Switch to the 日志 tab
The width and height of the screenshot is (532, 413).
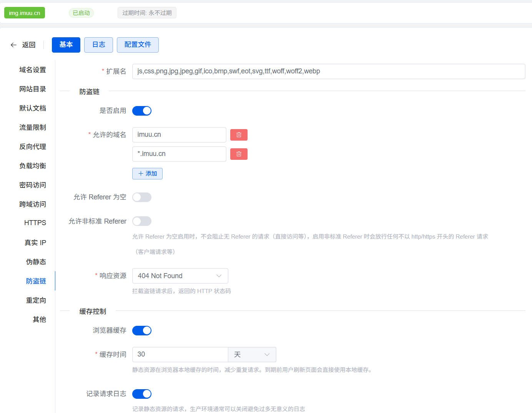(x=98, y=45)
